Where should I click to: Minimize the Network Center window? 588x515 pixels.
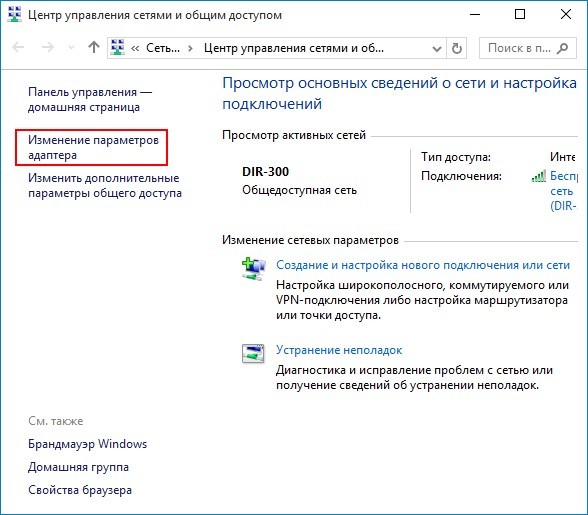pos(475,15)
